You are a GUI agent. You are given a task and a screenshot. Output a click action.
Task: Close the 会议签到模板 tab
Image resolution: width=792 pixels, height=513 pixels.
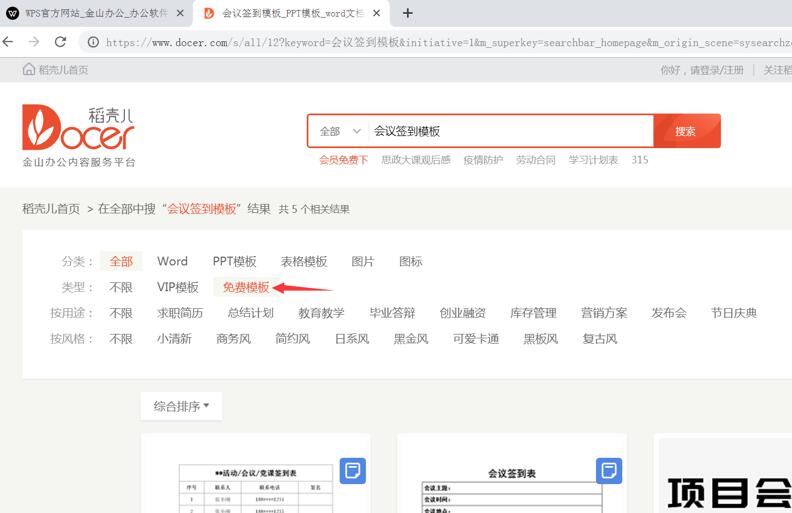pos(376,14)
